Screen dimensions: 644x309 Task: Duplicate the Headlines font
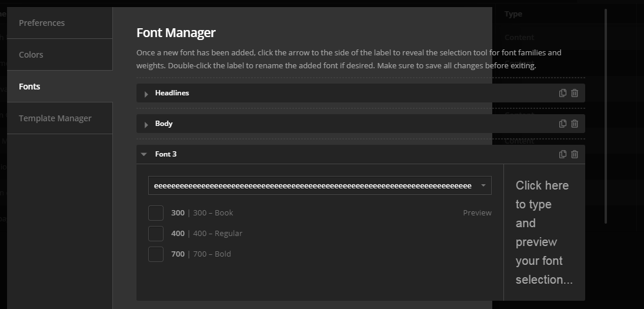(x=563, y=93)
